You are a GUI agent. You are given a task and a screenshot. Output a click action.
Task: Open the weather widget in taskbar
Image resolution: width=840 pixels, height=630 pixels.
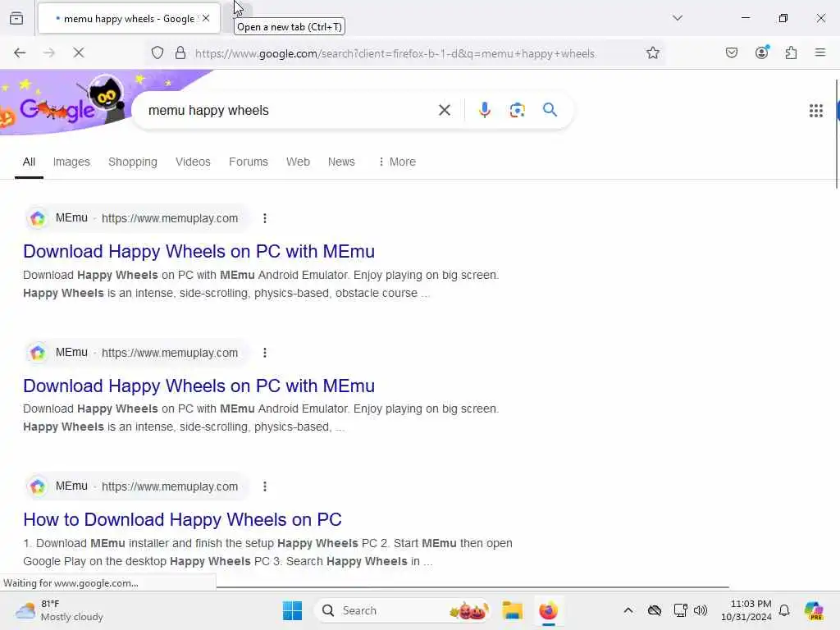point(59,610)
